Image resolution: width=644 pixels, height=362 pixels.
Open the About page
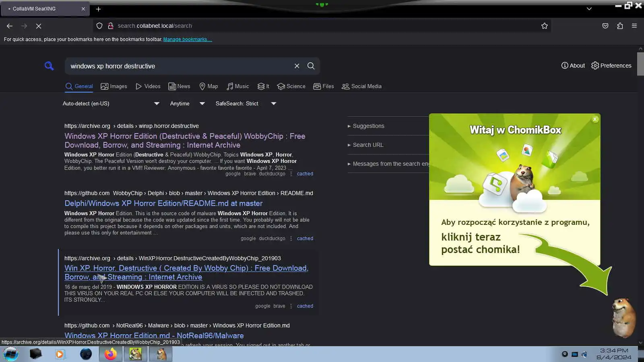tap(573, 66)
